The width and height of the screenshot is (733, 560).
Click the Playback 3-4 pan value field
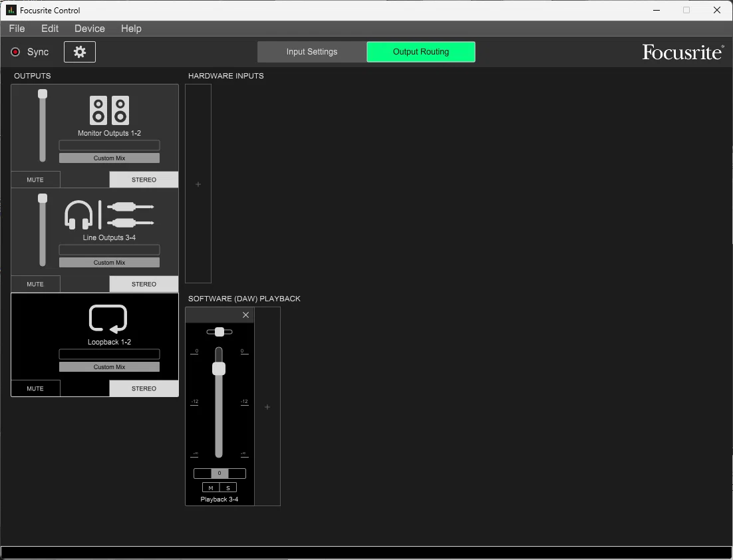point(220,473)
